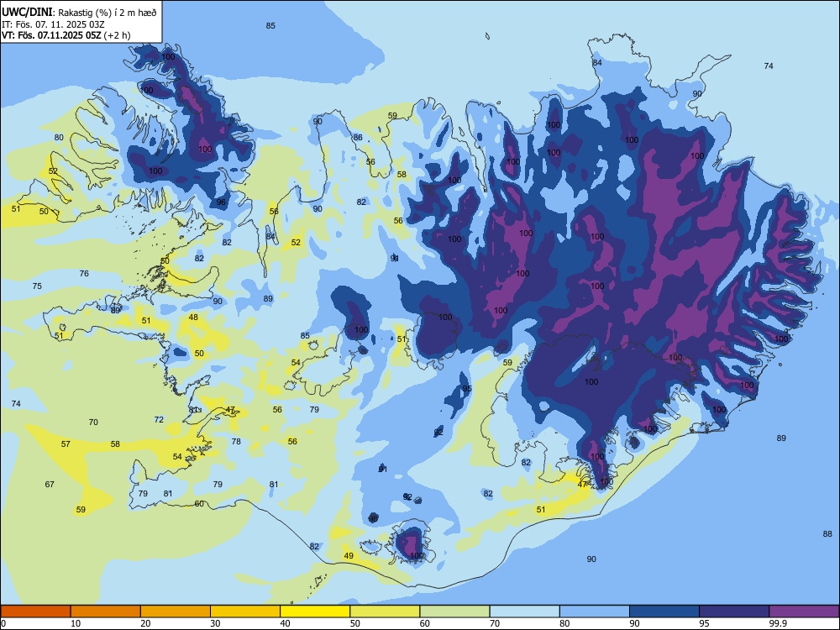Click the light green 60–70 legend swatch
The image size is (840, 630).
(454, 612)
